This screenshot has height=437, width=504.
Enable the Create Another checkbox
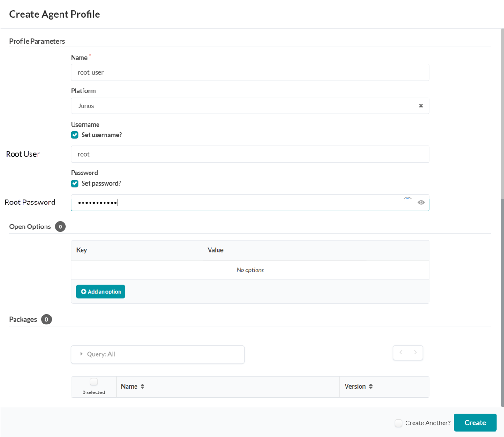(x=399, y=423)
